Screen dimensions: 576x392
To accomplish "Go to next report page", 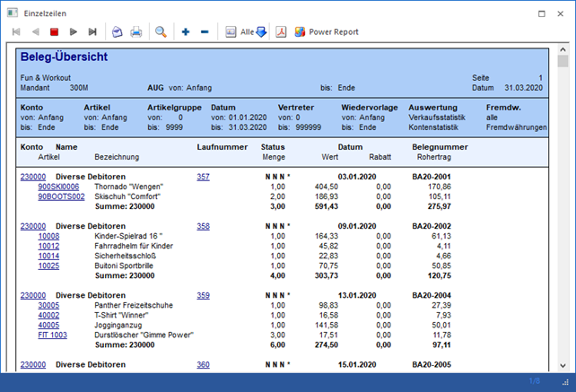I will (x=74, y=32).
